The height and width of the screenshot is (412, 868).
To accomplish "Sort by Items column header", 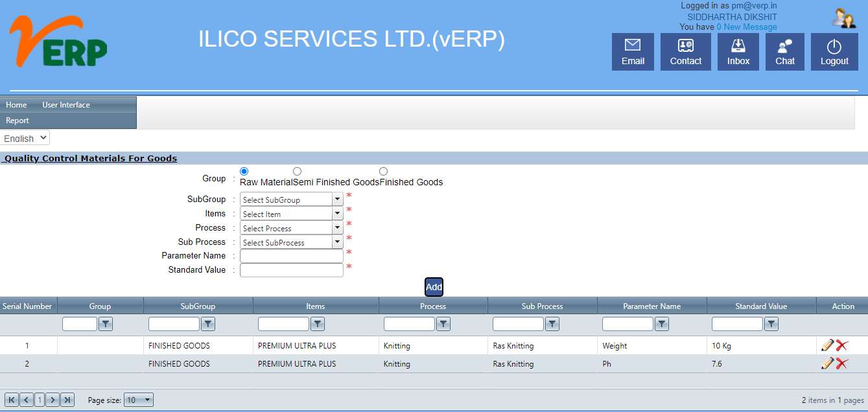I will (315, 306).
